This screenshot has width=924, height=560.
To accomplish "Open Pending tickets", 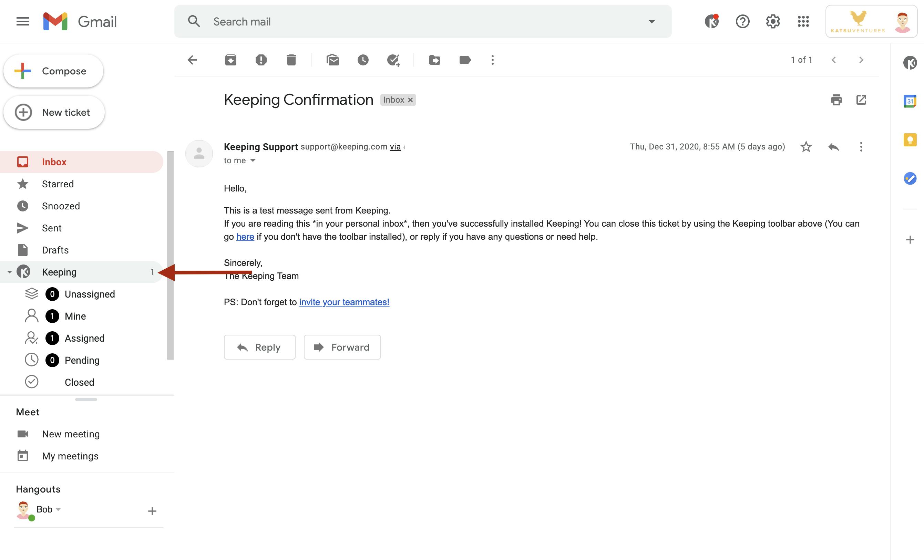I will tap(81, 360).
